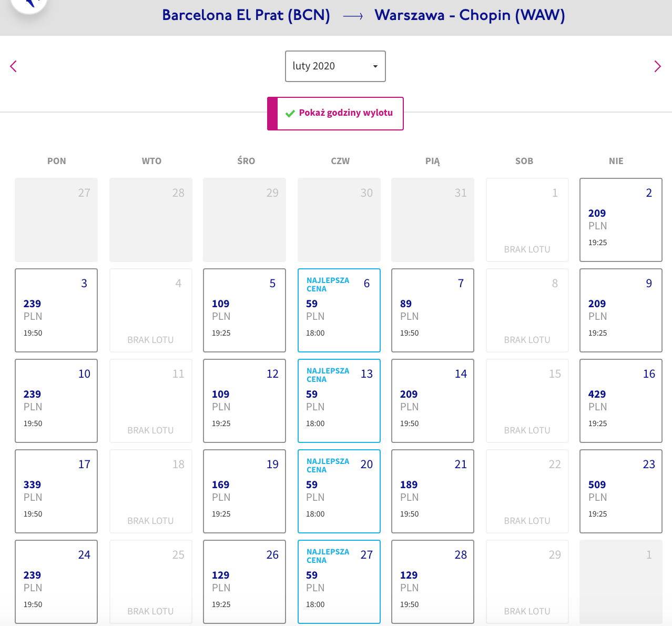
Task: Select February 23 flight for 509 PLN
Action: point(621,491)
